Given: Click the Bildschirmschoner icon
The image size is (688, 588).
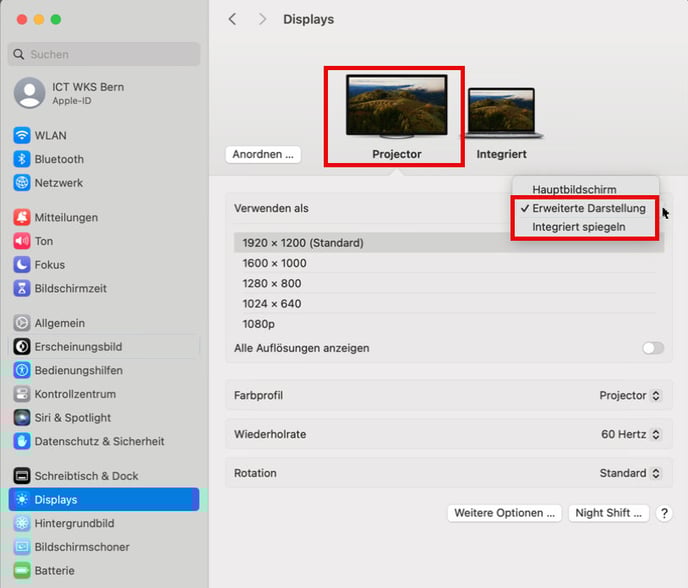Looking at the screenshot, I should [x=22, y=547].
